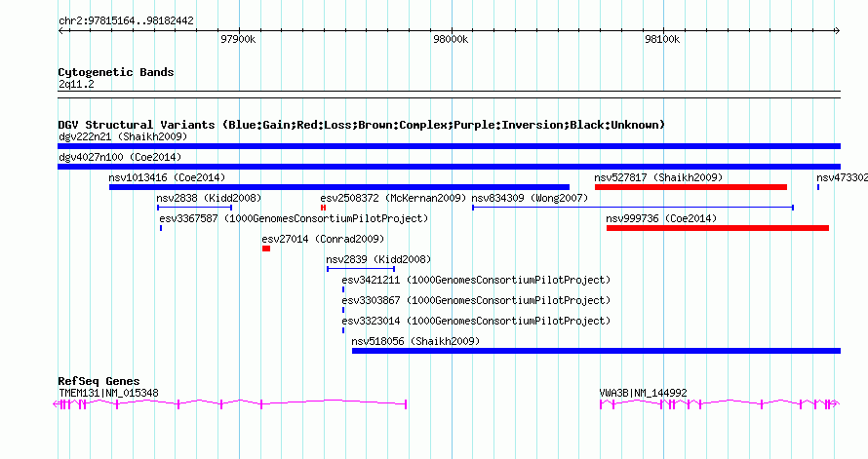The width and height of the screenshot is (868, 459).
Task: Click the small red esv27014 (Conrad2009) block
Action: [266, 249]
